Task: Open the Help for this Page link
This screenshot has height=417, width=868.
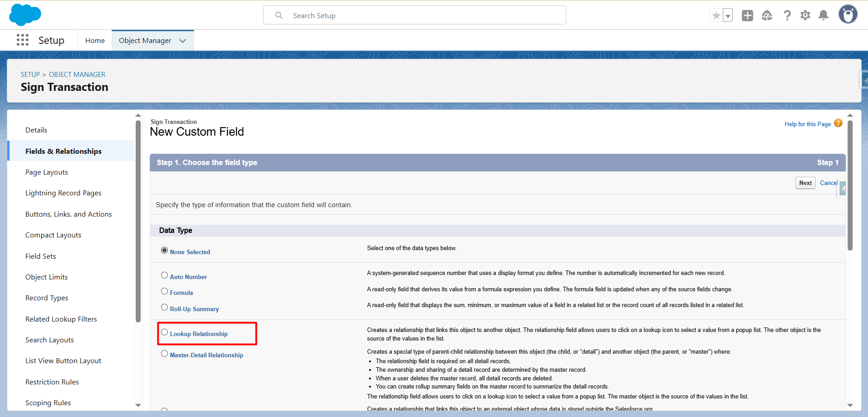Action: [x=808, y=124]
